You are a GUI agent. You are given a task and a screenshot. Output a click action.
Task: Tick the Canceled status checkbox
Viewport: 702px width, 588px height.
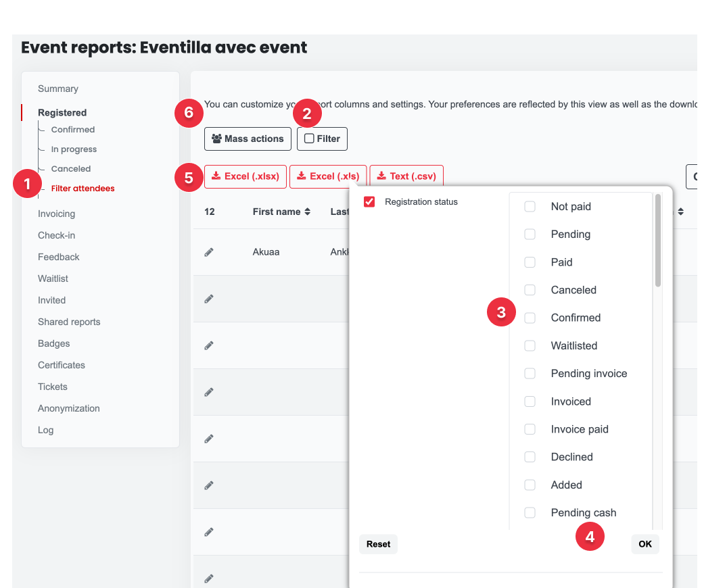point(530,290)
